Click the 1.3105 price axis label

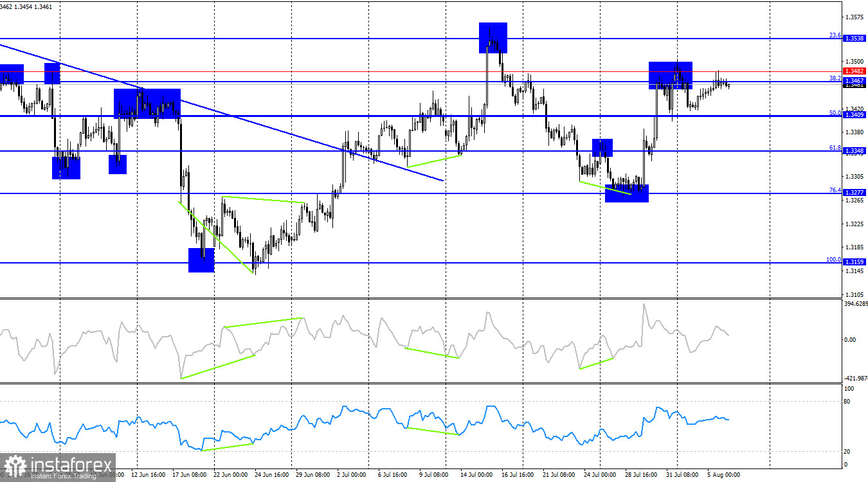[x=855, y=294]
